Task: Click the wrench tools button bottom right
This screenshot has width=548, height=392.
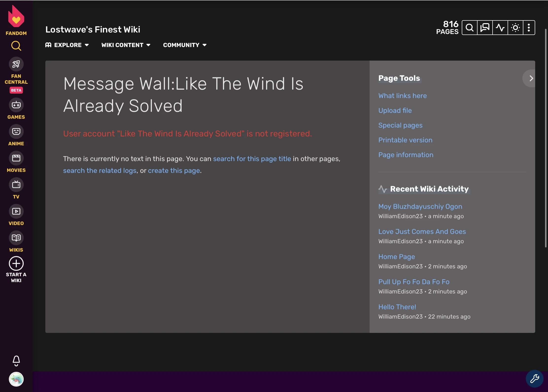Action: [534, 378]
